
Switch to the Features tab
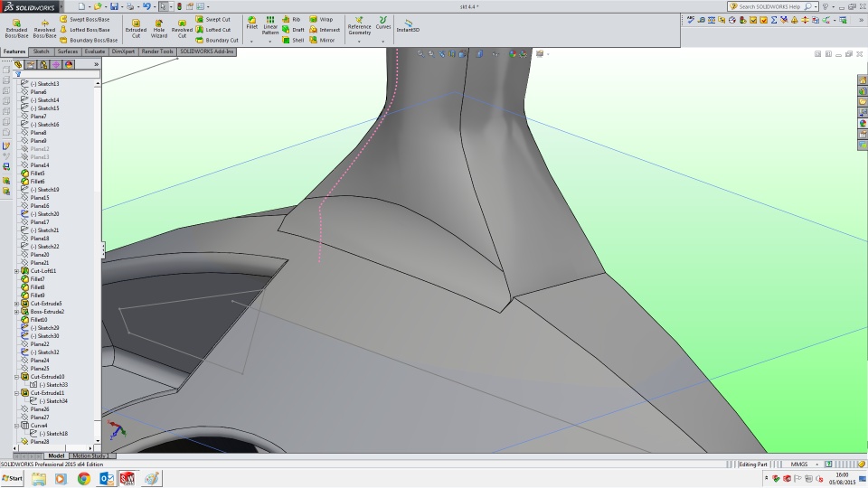coord(14,52)
